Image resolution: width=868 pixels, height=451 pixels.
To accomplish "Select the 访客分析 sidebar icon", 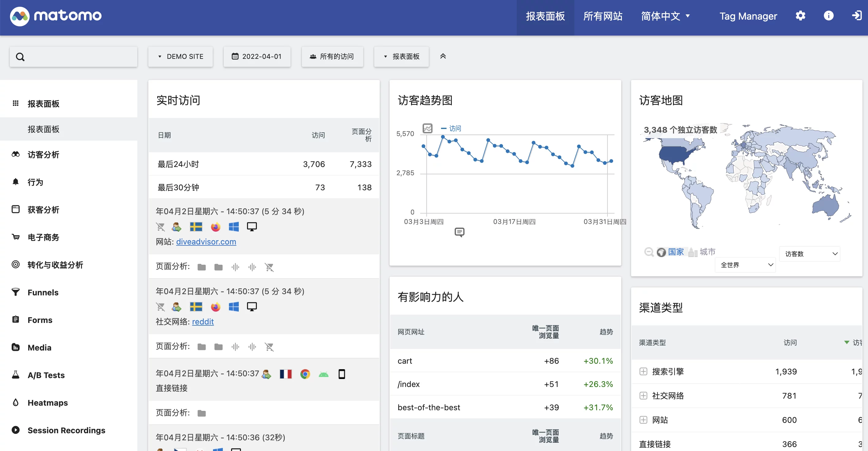I will [16, 154].
